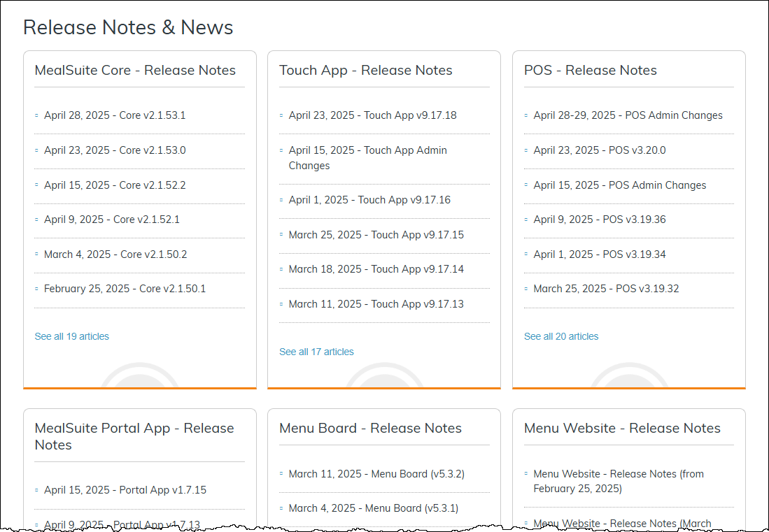
Task: Open April 1, 2025 - POS v3.19.34
Action: point(599,254)
